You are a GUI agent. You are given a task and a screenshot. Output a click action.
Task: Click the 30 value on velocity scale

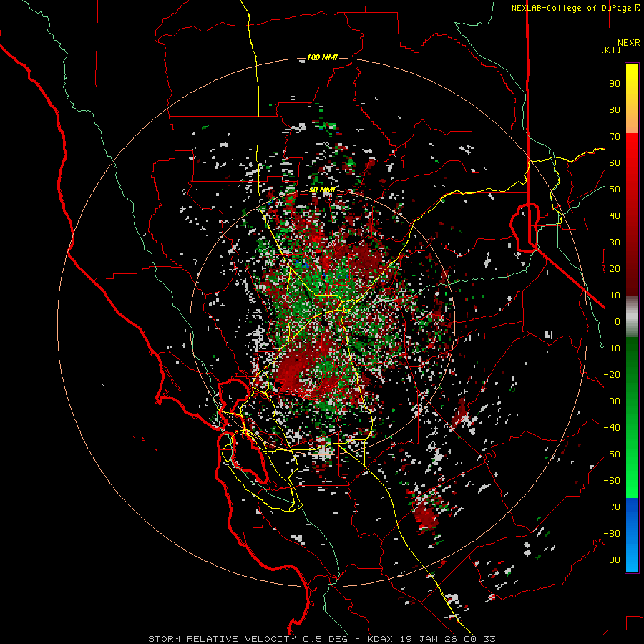tap(615, 243)
